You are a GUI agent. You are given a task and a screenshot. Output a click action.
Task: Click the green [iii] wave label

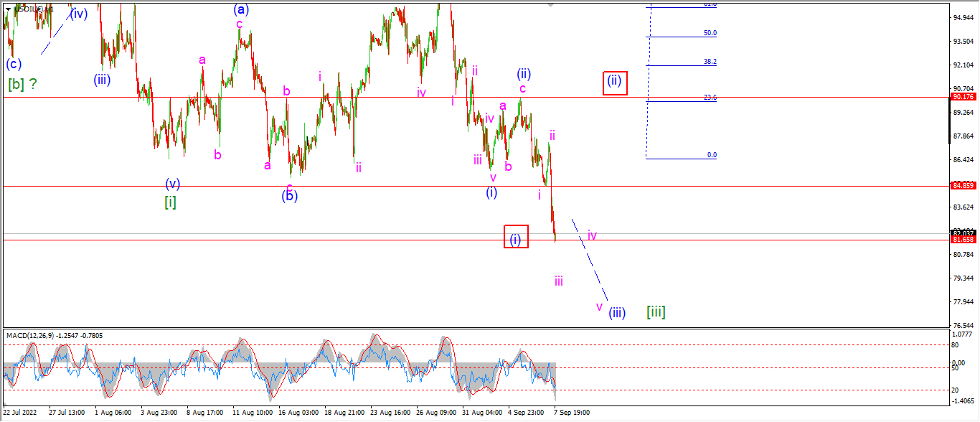click(656, 311)
